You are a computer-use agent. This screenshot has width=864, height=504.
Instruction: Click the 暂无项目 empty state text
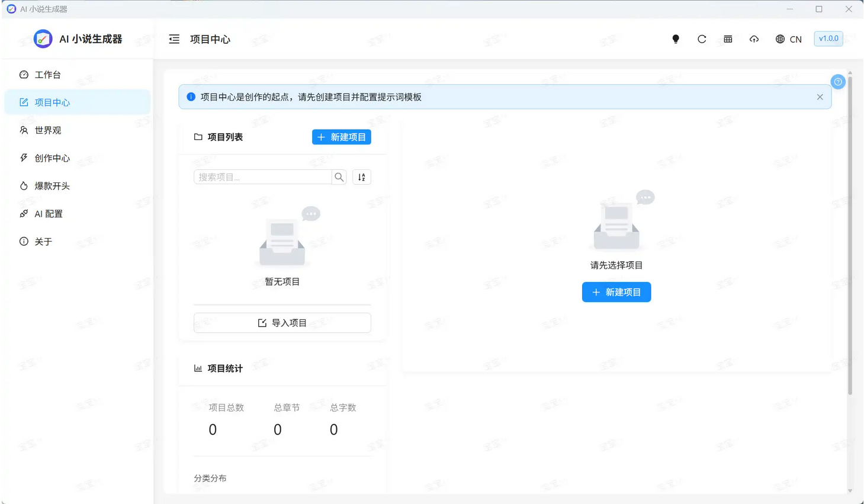point(282,282)
